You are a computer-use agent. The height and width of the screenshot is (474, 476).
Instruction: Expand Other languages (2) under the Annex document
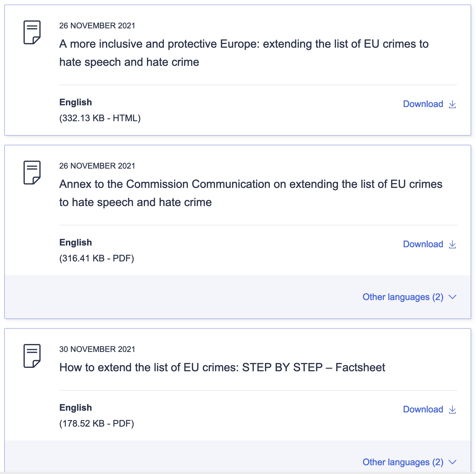pos(403,297)
